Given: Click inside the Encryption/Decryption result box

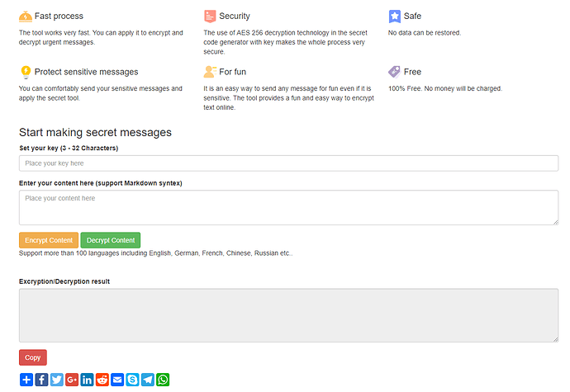Looking at the screenshot, I should pos(288,315).
